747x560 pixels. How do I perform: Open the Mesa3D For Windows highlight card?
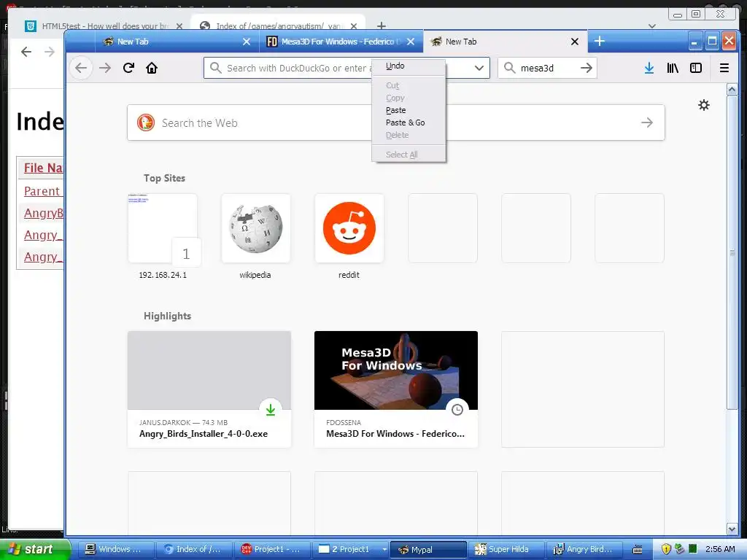[396, 389]
